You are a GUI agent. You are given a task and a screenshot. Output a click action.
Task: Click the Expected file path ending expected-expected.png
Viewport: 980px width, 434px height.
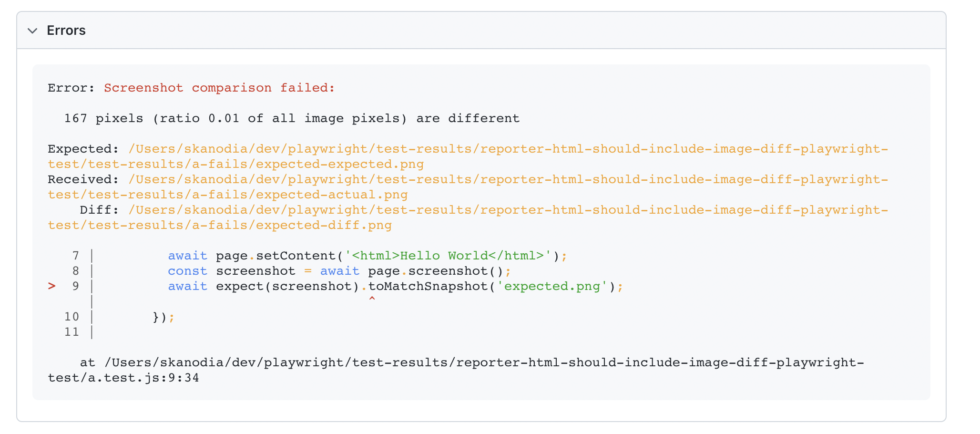(468, 156)
